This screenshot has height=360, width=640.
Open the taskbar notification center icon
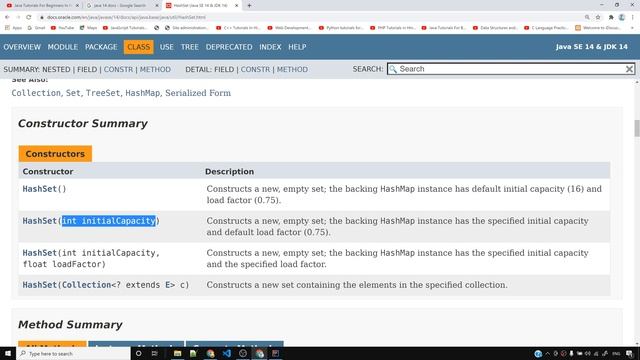coord(629,353)
